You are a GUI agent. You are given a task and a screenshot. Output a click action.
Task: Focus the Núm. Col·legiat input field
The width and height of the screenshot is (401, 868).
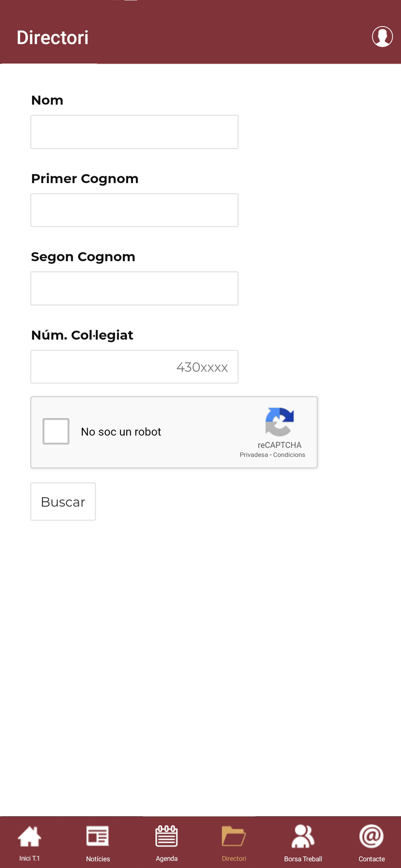(x=134, y=367)
